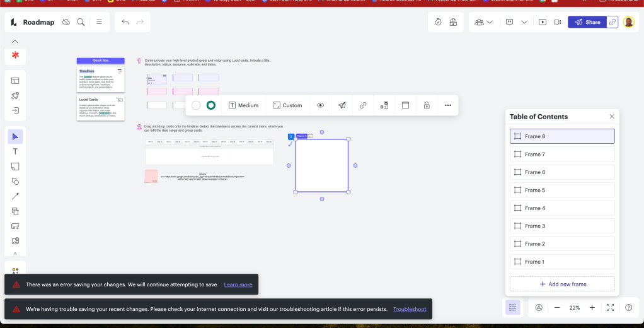Undo the last action

coord(125,22)
